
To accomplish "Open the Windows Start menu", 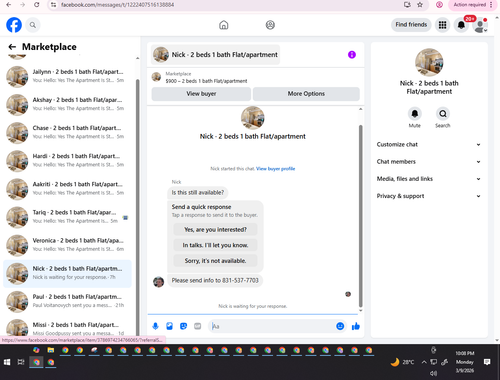I will (x=7, y=362).
